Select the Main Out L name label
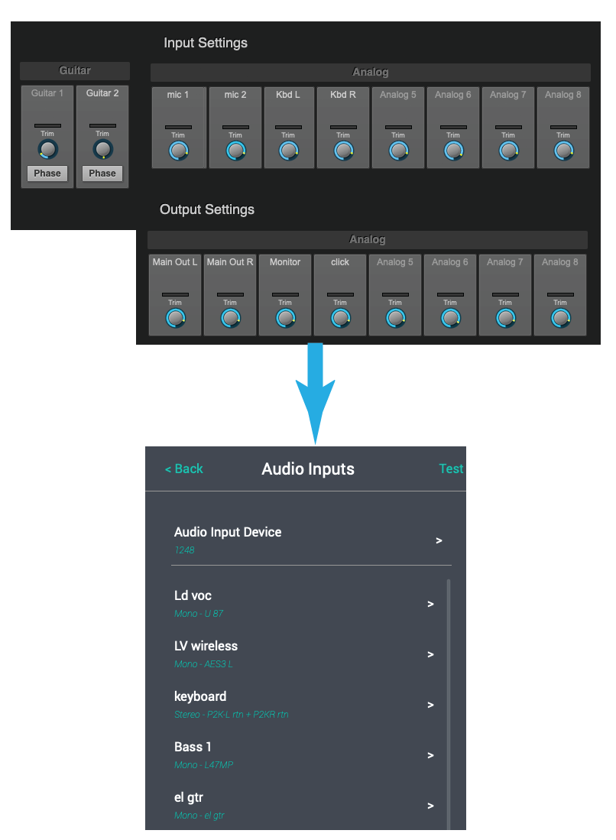 174,262
